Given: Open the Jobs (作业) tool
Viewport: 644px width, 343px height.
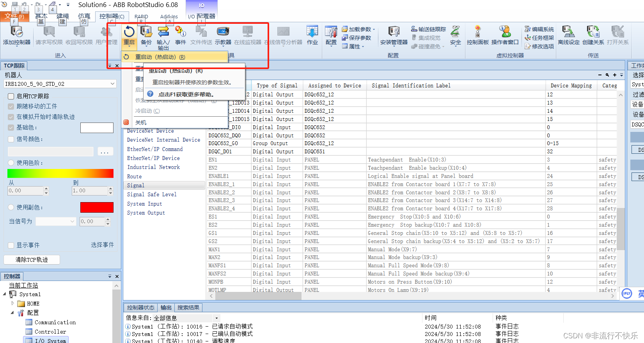Looking at the screenshot, I should coord(312,36).
